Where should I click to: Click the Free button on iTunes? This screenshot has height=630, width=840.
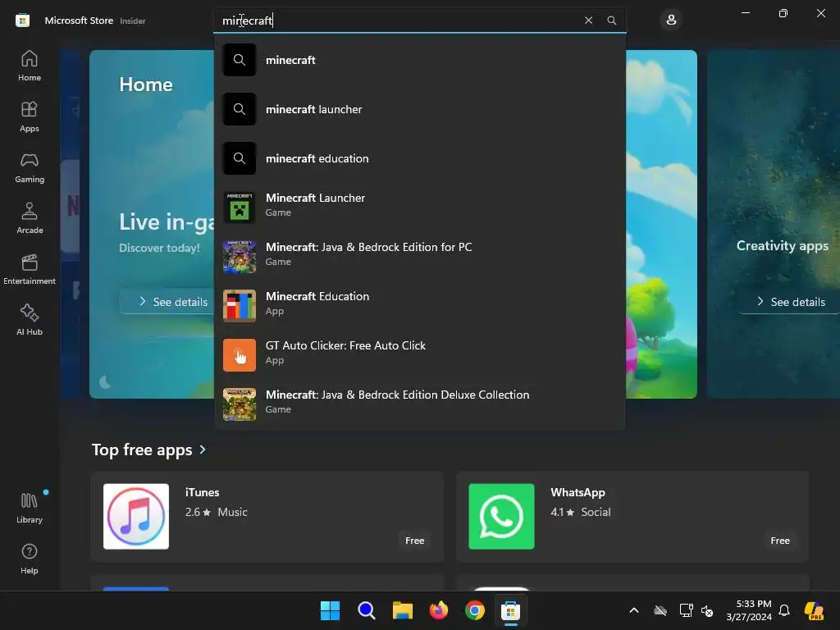414,541
